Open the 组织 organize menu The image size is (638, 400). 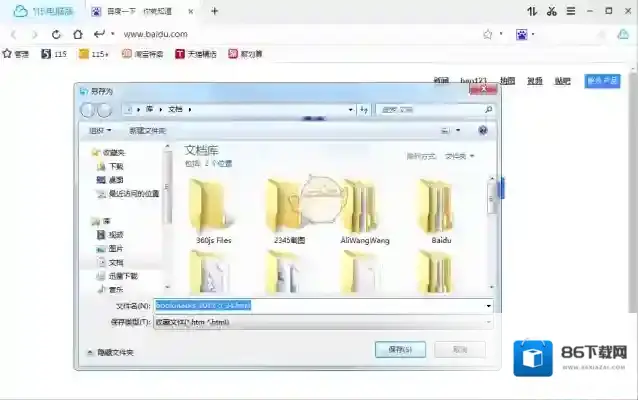pos(100,131)
